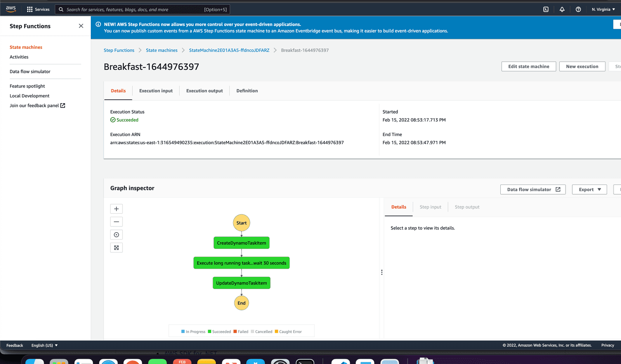Zoom out of the state machine graph
This screenshot has height=364, width=621.
[116, 221]
